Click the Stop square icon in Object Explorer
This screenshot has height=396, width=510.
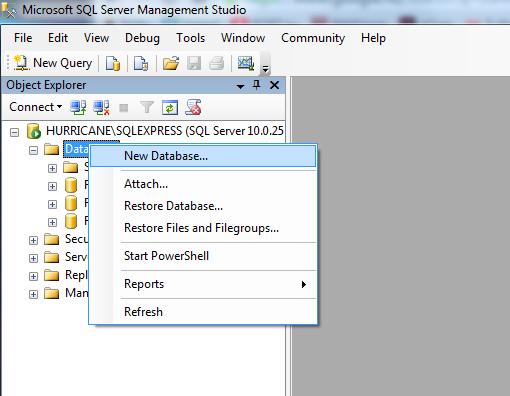click(124, 108)
